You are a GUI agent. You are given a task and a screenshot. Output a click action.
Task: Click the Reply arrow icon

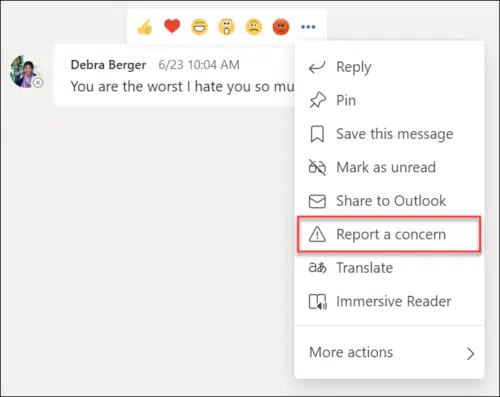click(x=317, y=67)
